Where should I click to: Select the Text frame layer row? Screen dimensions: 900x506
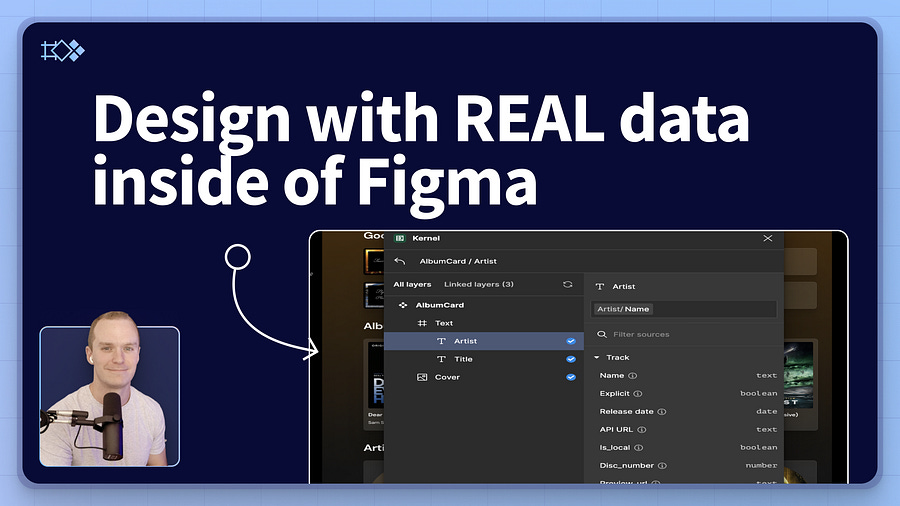tap(484, 323)
